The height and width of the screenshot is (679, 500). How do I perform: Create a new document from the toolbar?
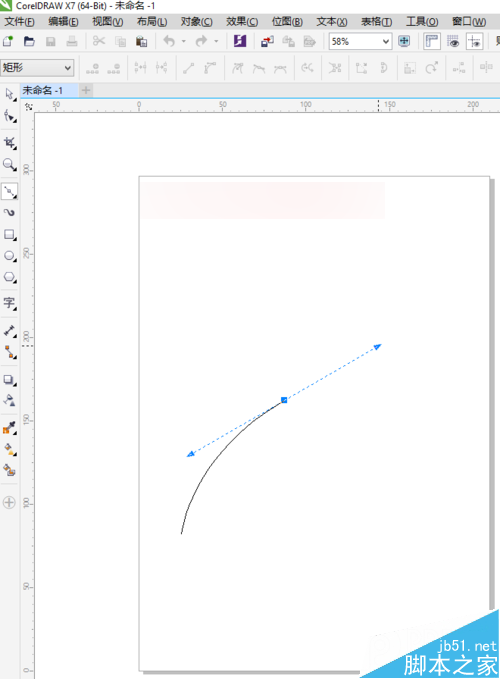click(x=8, y=42)
